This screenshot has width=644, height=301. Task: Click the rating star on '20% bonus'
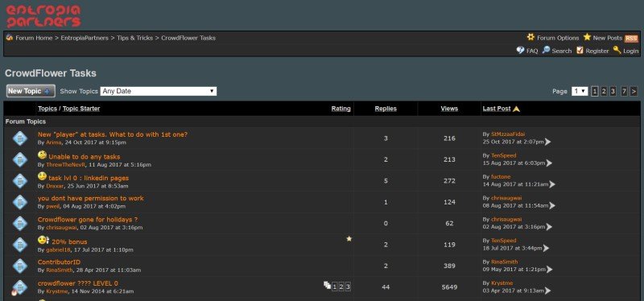(x=349, y=238)
